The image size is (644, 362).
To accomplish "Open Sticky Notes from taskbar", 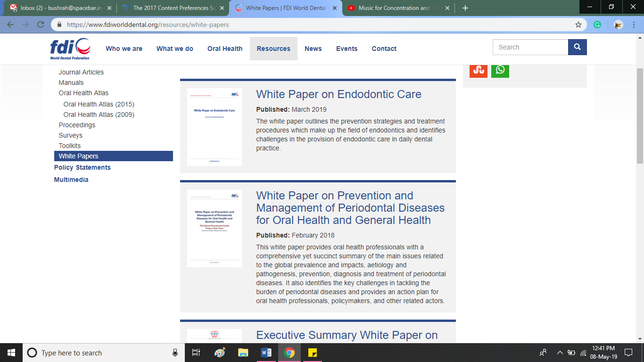I will tap(312, 353).
